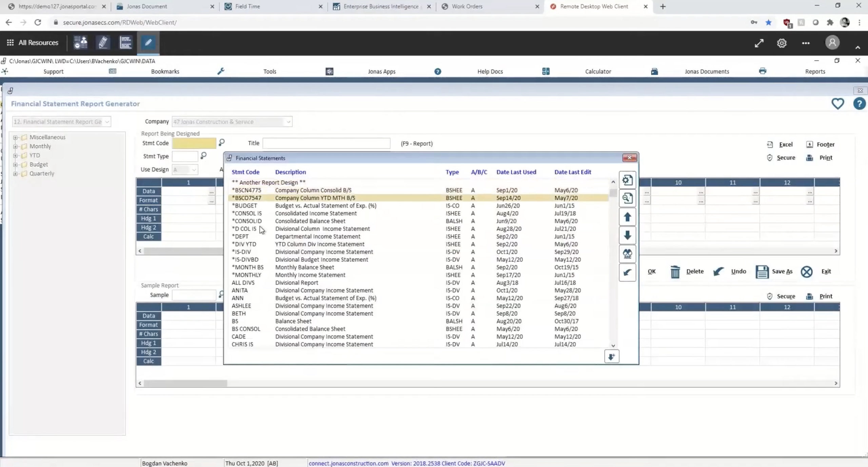This screenshot has height=467, width=868.
Task: Click the upper Print button
Action: (x=819, y=158)
